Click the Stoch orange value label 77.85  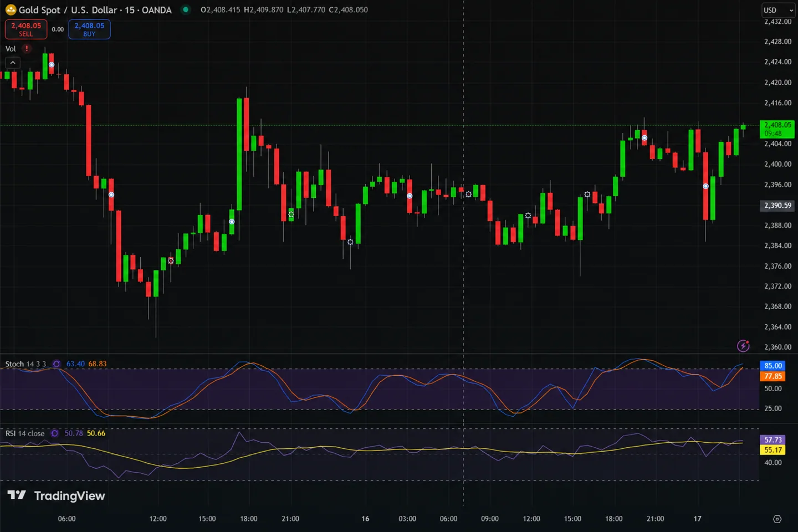[x=773, y=376]
